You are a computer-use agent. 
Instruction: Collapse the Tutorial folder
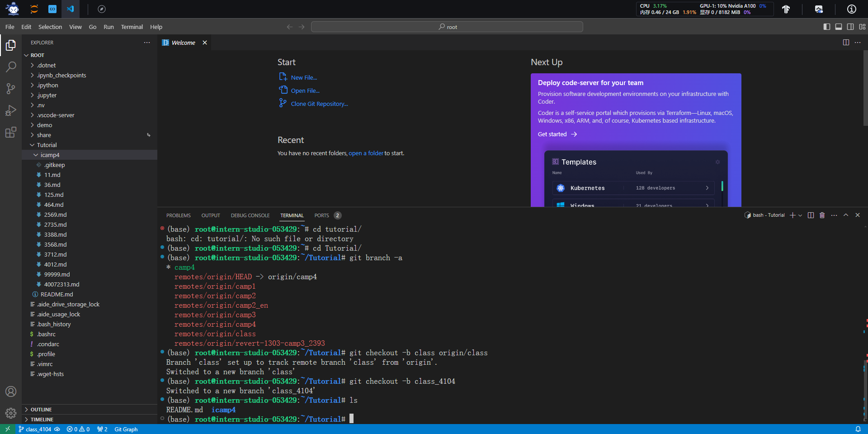click(90, 145)
